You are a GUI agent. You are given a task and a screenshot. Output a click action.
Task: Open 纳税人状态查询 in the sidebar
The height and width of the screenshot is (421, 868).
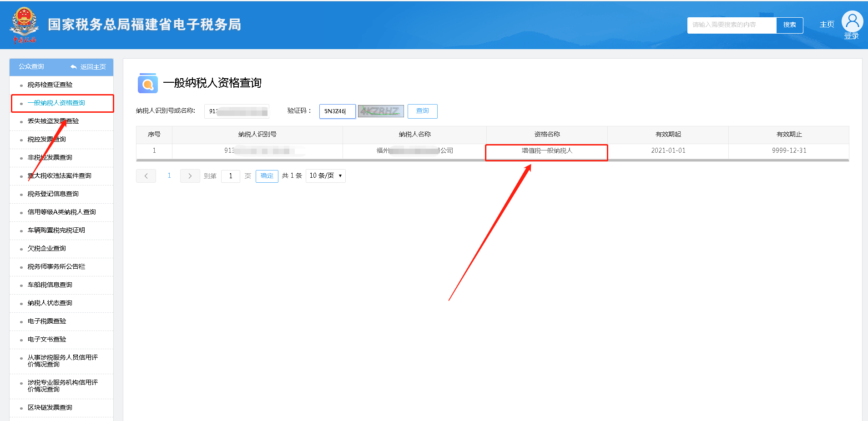click(x=50, y=303)
